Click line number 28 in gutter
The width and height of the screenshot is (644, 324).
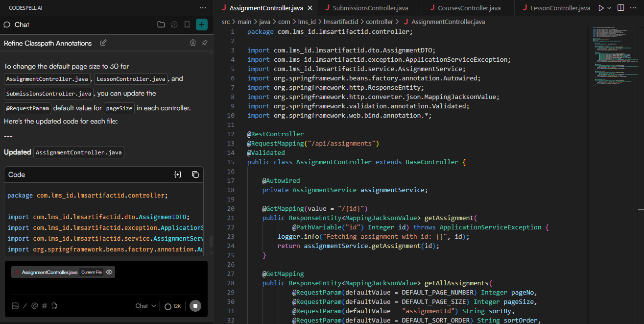click(x=231, y=283)
